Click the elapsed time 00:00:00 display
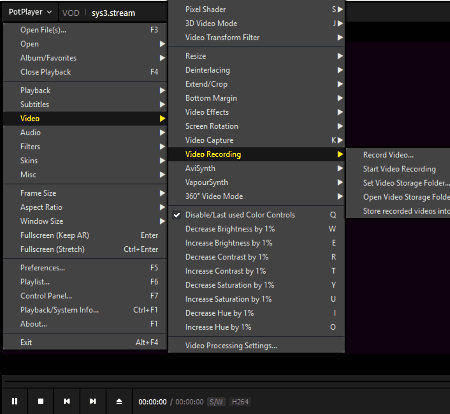Image resolution: width=450 pixels, height=414 pixels. [152, 402]
